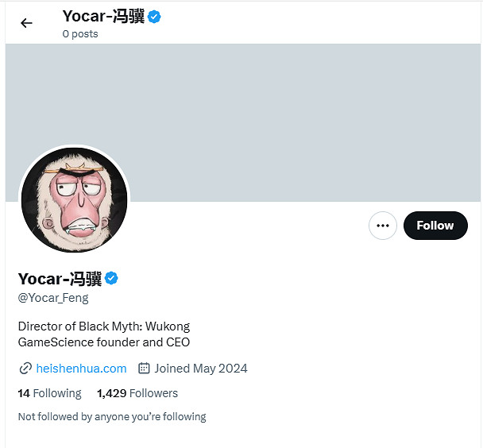Click the verified badge beside the profile name
This screenshot has height=448, width=483.
point(112,278)
